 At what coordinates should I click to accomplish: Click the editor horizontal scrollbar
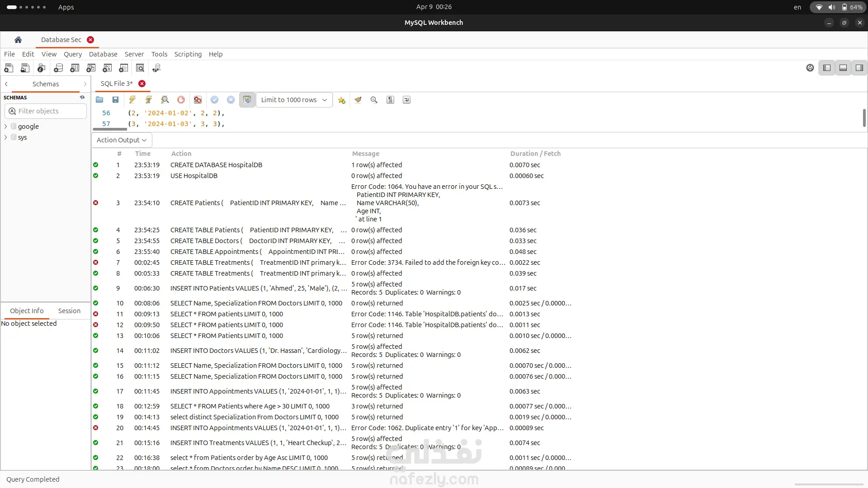coord(110,129)
